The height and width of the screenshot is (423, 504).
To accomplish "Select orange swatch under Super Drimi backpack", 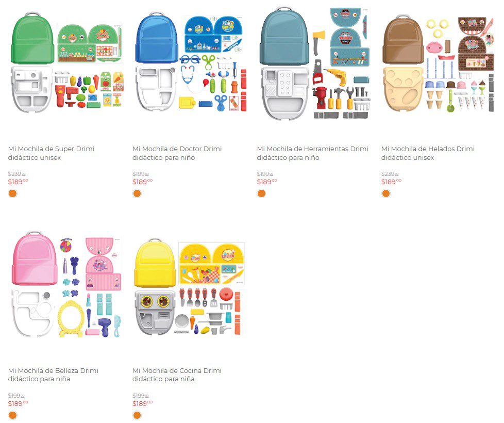I will click(12, 193).
